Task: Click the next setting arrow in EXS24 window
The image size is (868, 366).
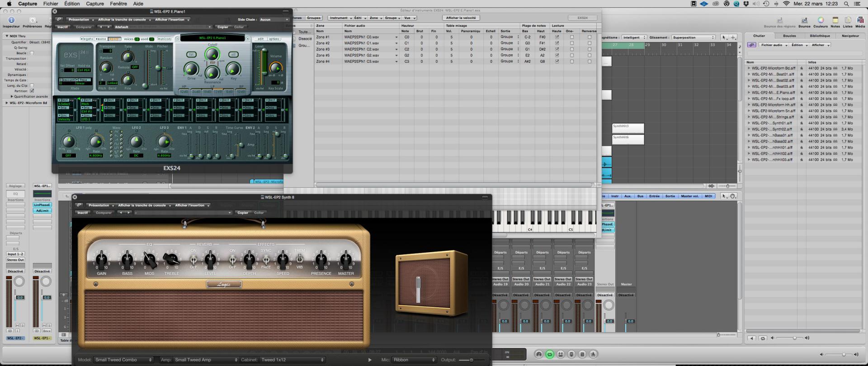Action: click(x=108, y=27)
